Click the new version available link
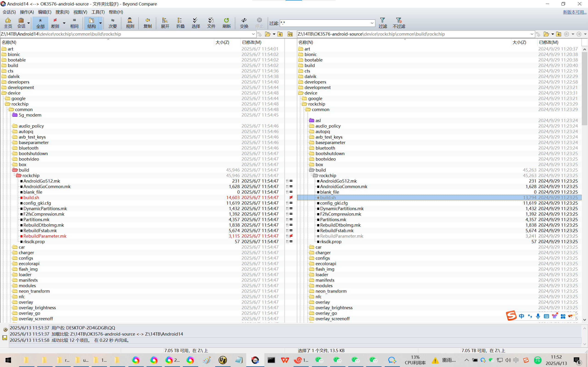Screen dimensions: 588x367 (x=574, y=12)
